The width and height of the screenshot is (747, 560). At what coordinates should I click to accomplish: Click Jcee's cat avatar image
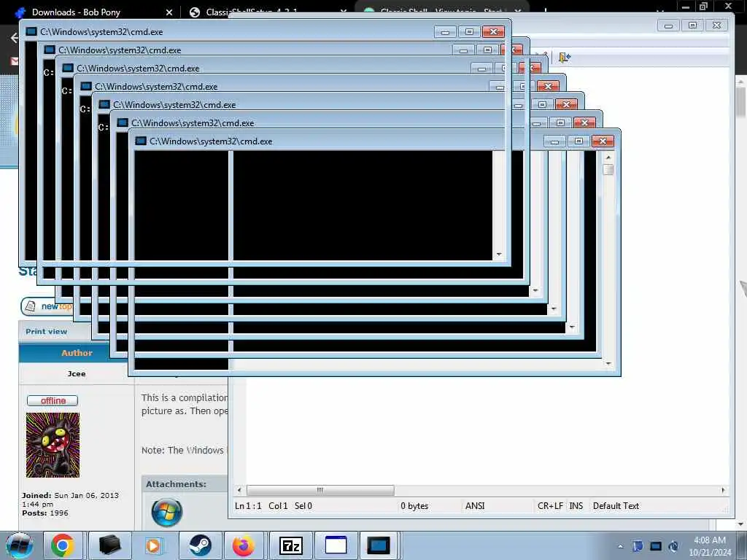tap(53, 446)
